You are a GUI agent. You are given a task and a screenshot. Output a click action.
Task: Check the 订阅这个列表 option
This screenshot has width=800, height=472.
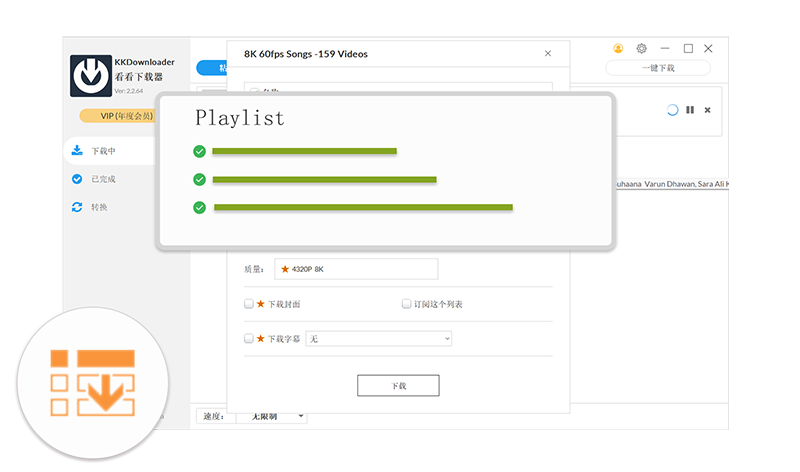click(406, 304)
